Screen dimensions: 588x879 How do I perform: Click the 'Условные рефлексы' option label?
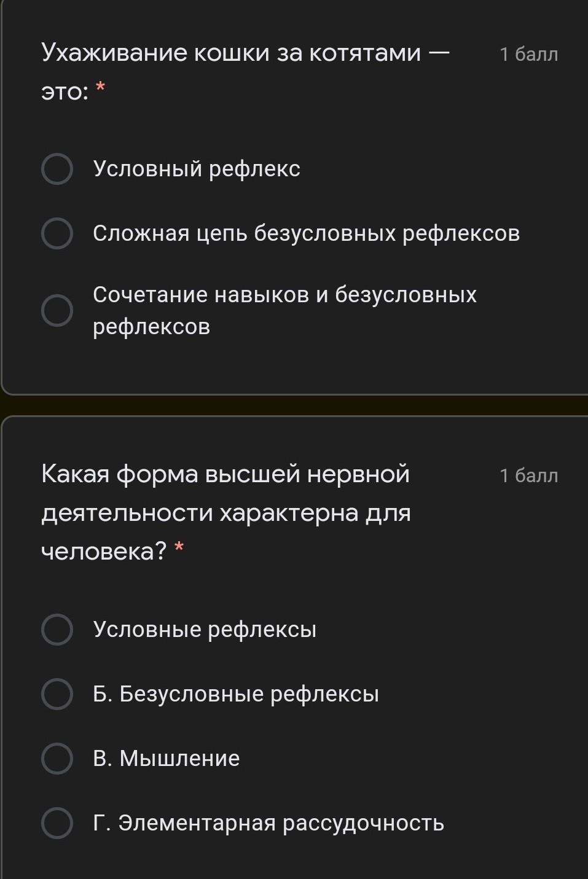pos(205,630)
